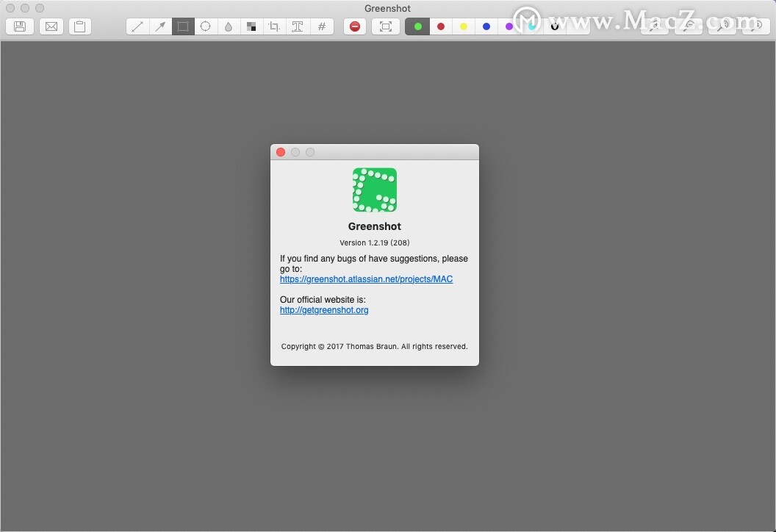776x532 pixels.
Task: Click the 'If you find any bugs' text
Action: 373,263
